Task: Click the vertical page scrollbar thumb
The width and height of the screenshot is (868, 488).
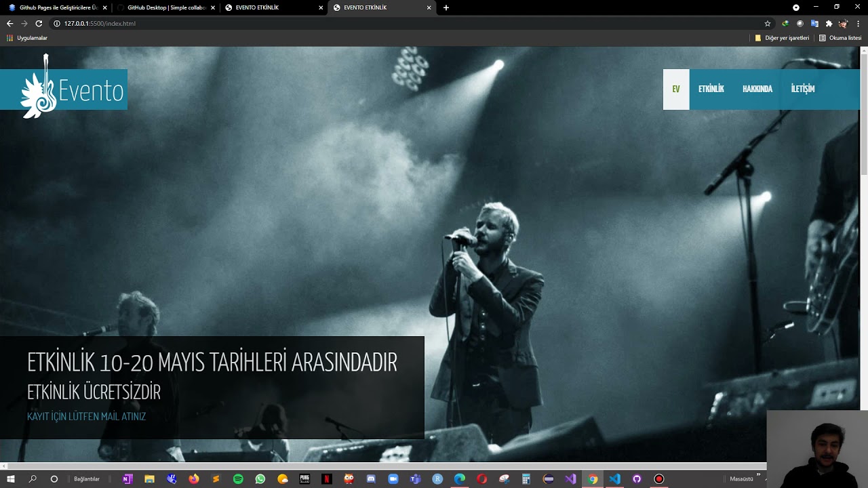Action: pos(864,114)
